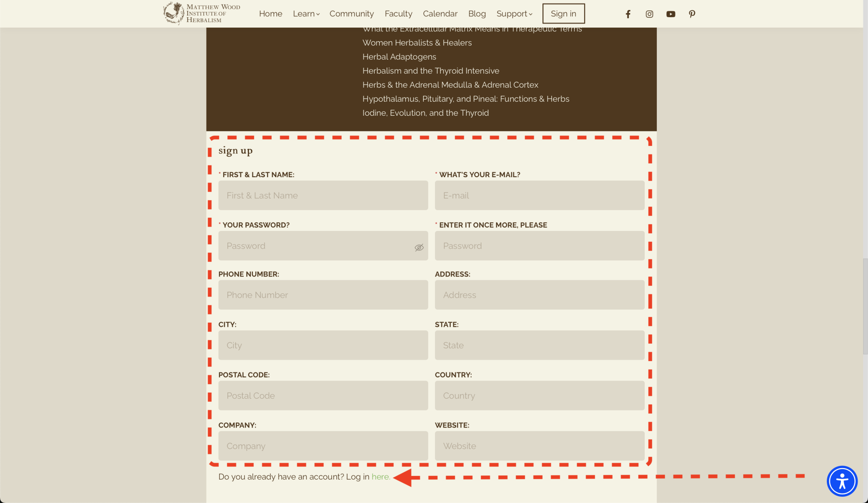Image resolution: width=868 pixels, height=503 pixels.
Task: Open the Blog page
Action: 477,14
